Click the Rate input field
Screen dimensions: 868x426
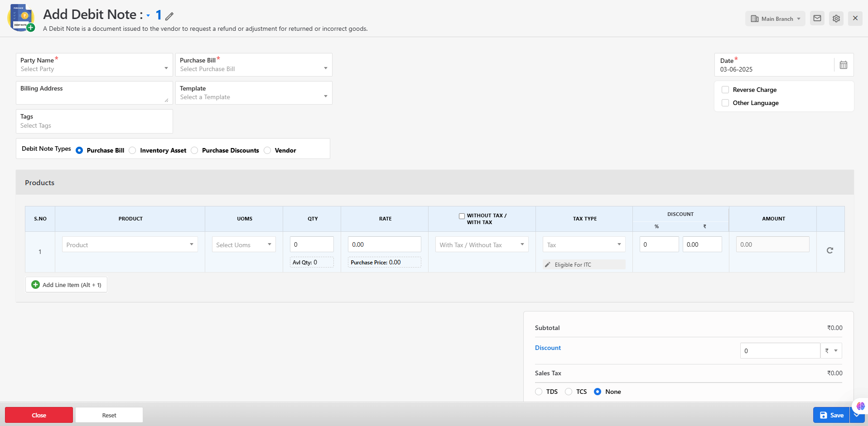click(x=384, y=244)
